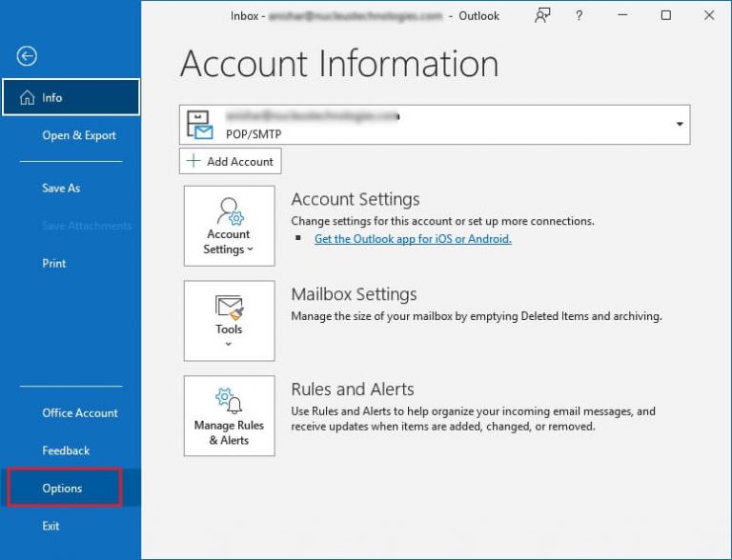This screenshot has height=560, width=732.
Task: Click the Info home icon
Action: (27, 97)
